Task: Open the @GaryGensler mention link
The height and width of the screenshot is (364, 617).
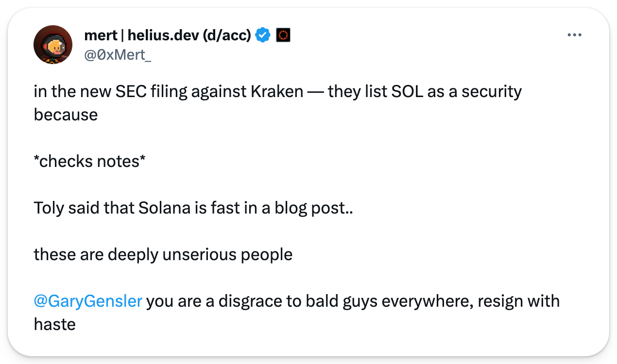Action: (x=88, y=301)
